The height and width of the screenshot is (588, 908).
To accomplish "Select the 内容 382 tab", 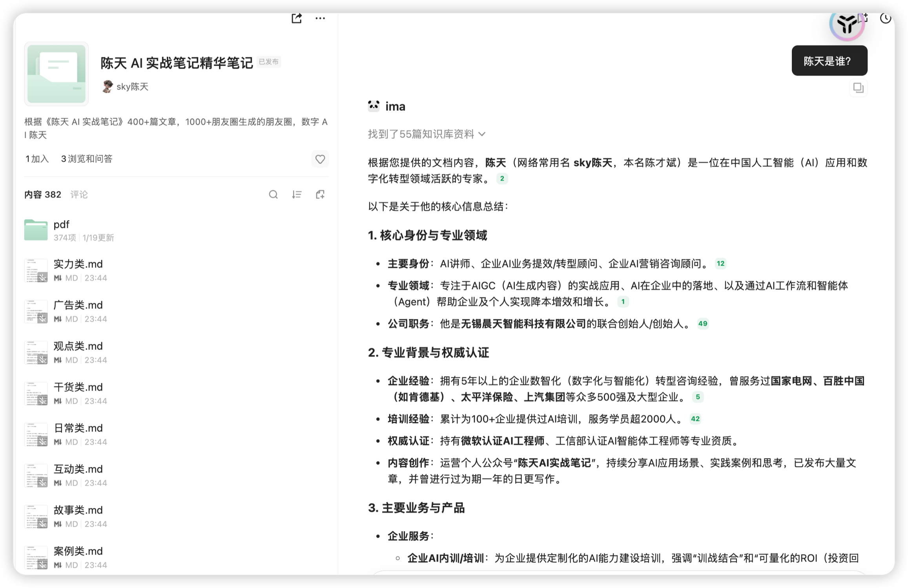I will (x=43, y=195).
